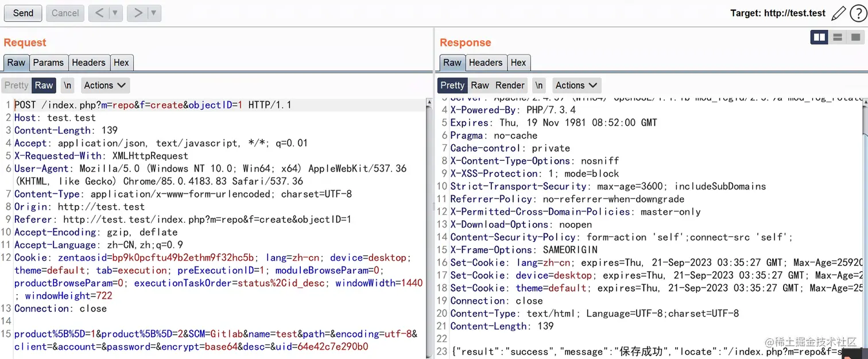Go back to previous request in history
868x359 pixels.
tap(99, 13)
